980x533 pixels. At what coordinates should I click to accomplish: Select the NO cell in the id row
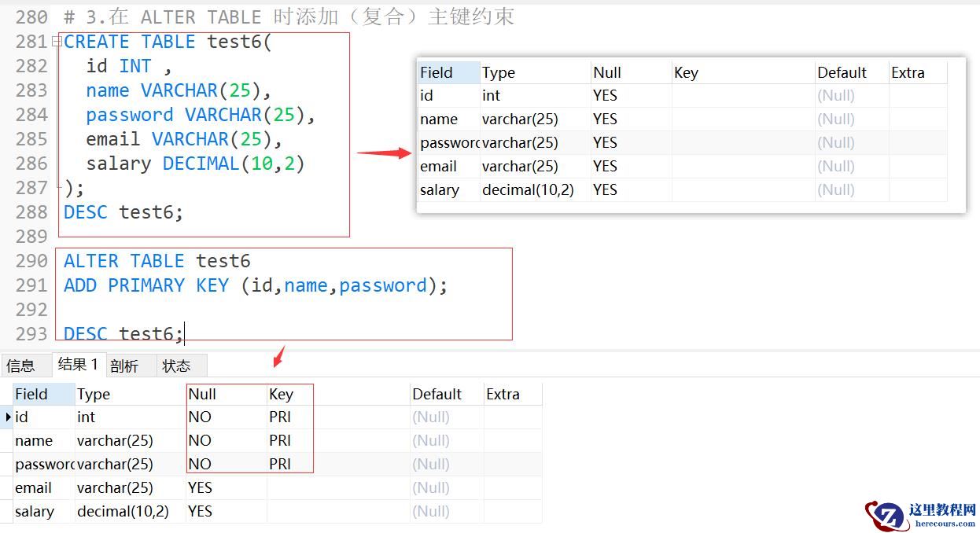tap(227, 417)
